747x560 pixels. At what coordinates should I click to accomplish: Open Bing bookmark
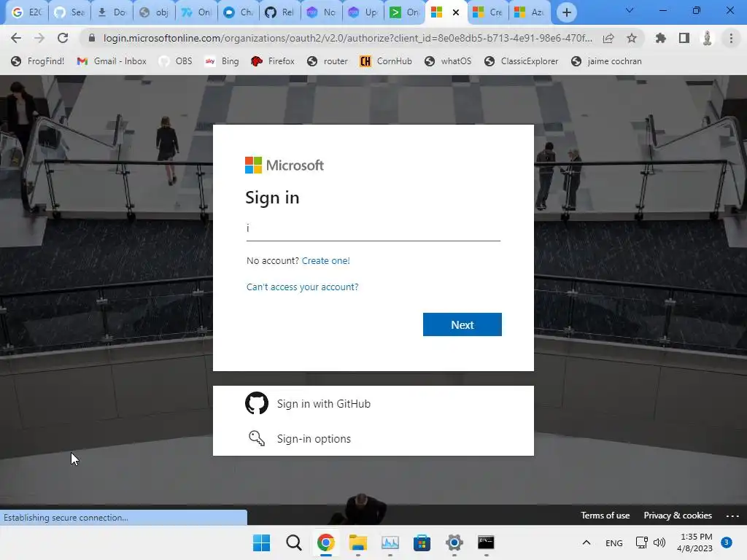pos(222,61)
